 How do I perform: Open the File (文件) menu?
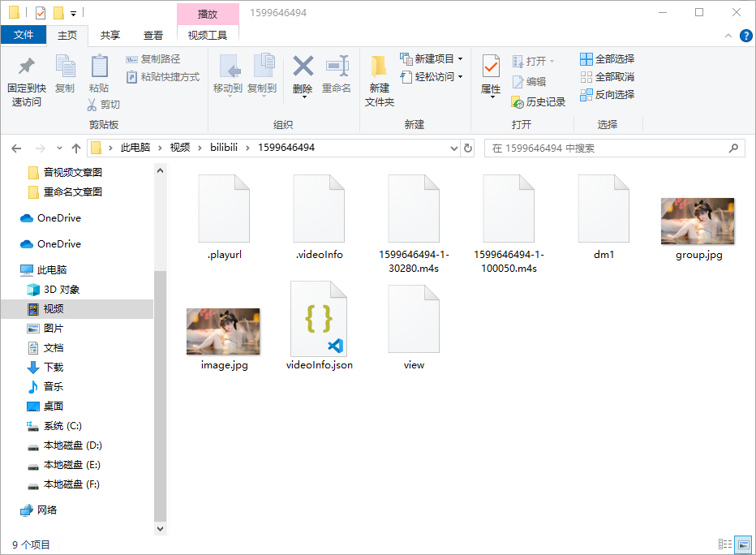pyautogui.click(x=24, y=36)
